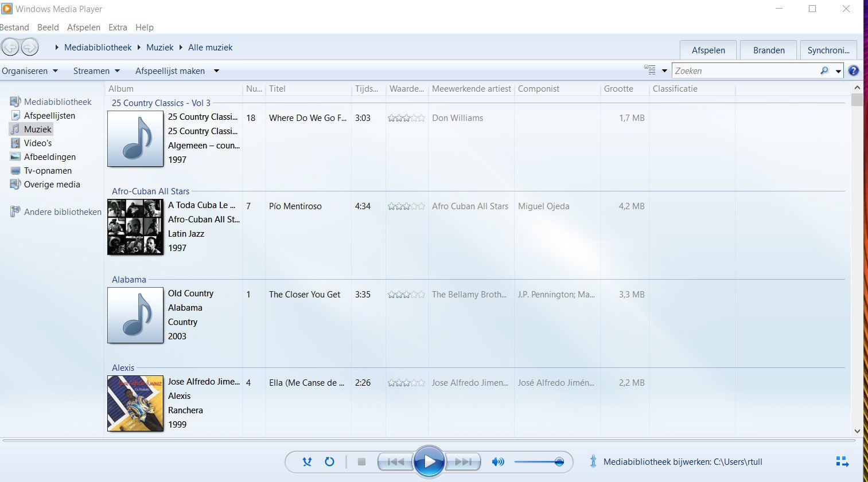Expand the Afspeellijst maken dropdown arrow
This screenshot has width=868, height=482.
[216, 71]
